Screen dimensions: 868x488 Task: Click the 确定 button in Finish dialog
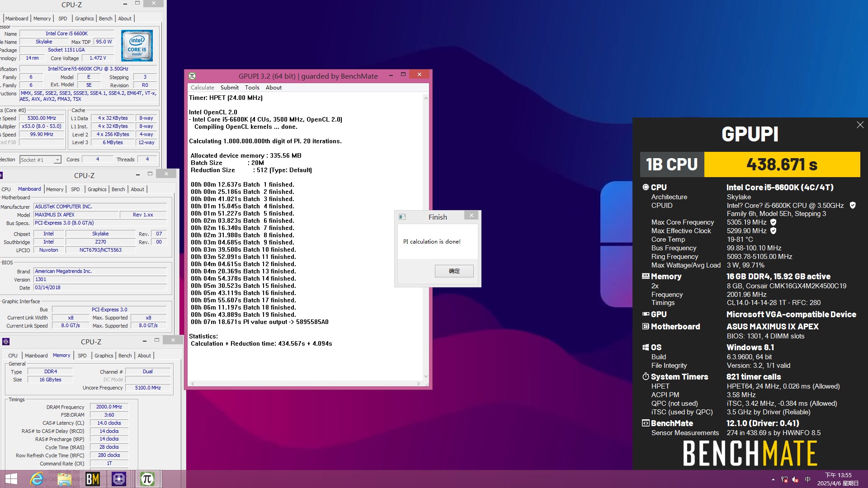[x=454, y=271]
